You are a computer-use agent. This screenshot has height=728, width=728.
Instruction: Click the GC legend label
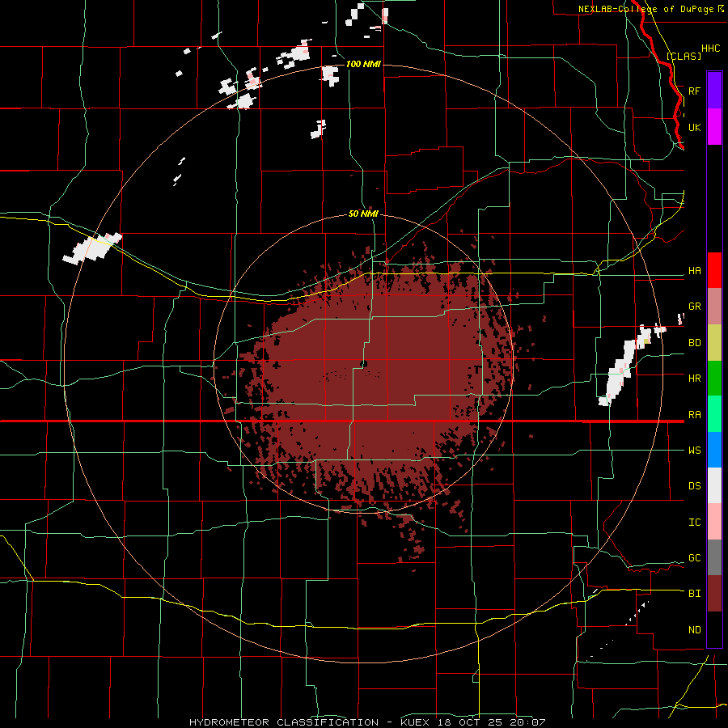pos(694,558)
